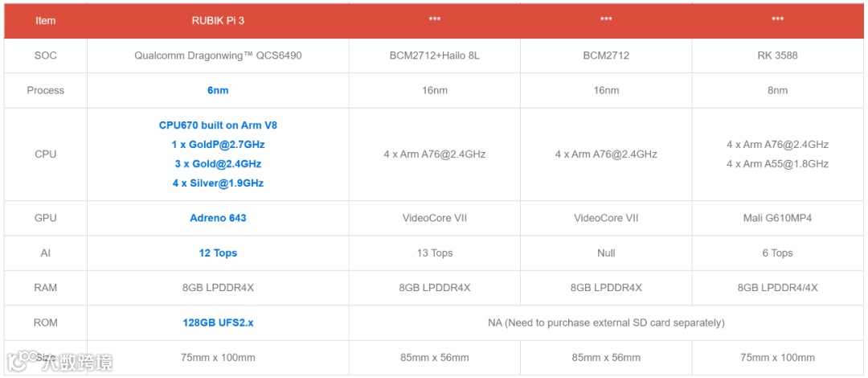868x378 pixels.
Task: Click the 'BCM2712' SOC cell
Action: coord(606,56)
